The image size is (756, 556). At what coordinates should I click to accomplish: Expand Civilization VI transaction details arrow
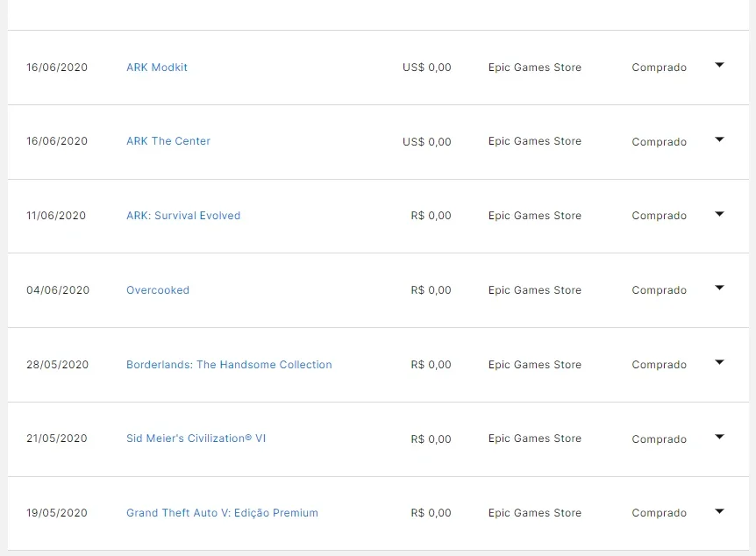[719, 437]
